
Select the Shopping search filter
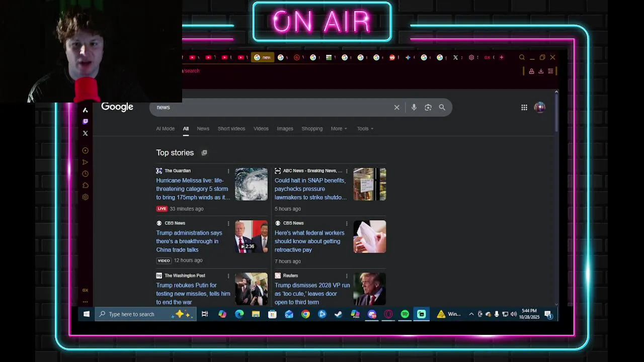[x=312, y=129]
